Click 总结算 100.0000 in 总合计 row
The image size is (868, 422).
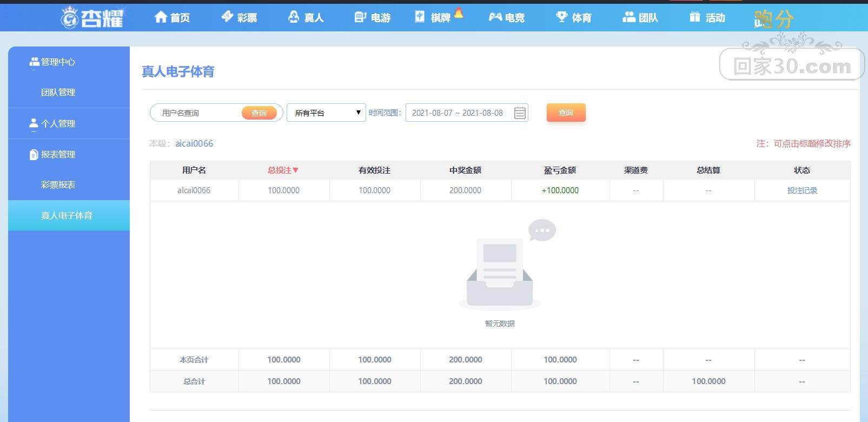pyautogui.click(x=708, y=381)
